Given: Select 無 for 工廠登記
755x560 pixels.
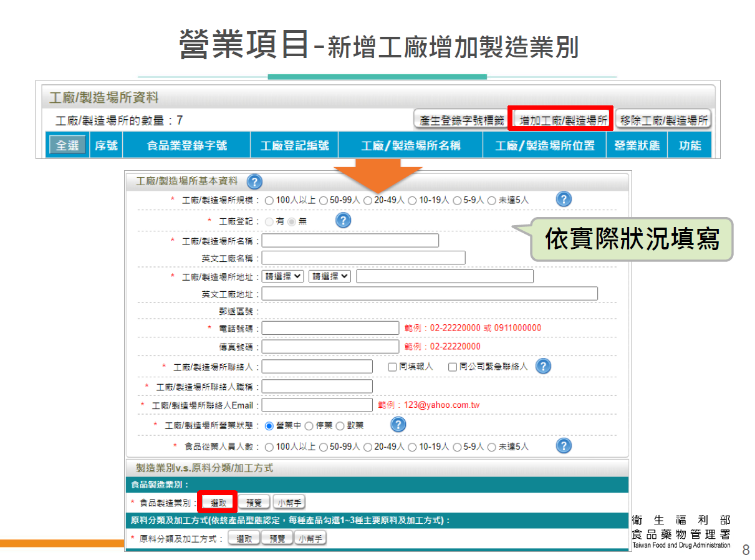Looking at the screenshot, I should coord(291,221).
